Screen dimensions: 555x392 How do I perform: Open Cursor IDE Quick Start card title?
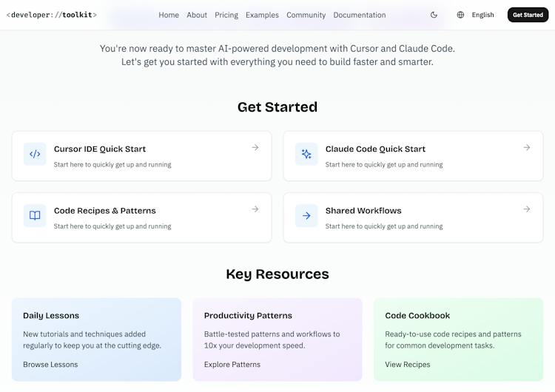[100, 149]
